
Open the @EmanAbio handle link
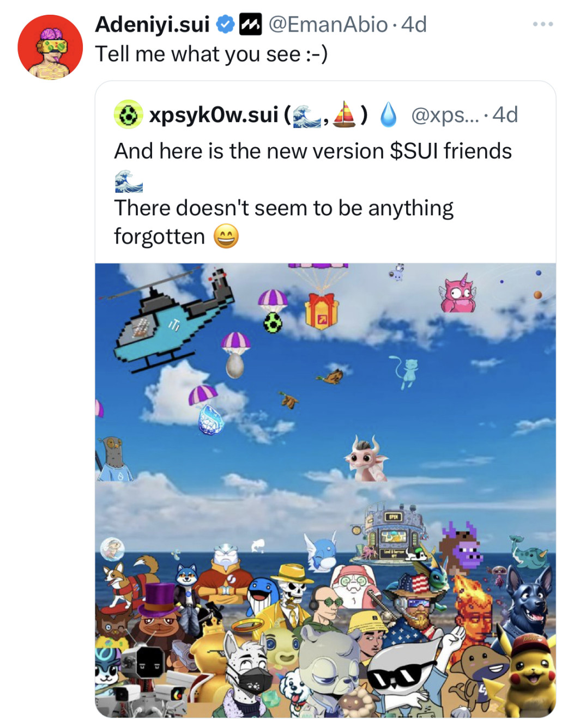(328, 25)
